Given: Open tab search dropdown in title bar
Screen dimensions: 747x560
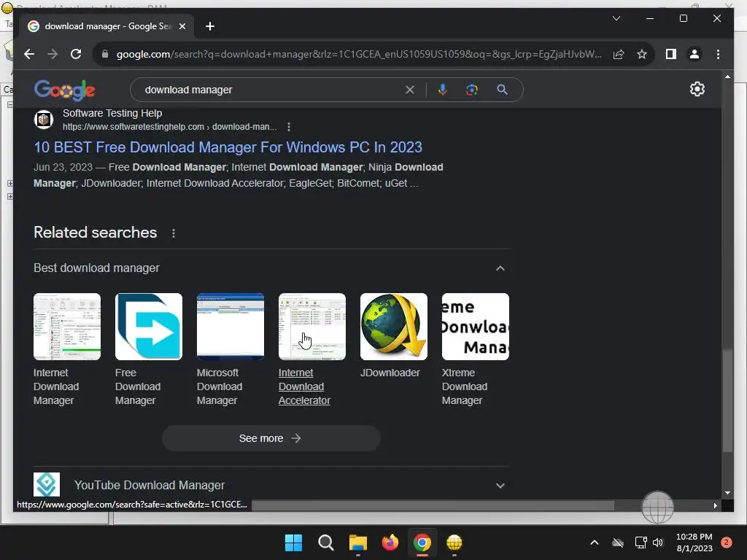Looking at the screenshot, I should pyautogui.click(x=616, y=18).
